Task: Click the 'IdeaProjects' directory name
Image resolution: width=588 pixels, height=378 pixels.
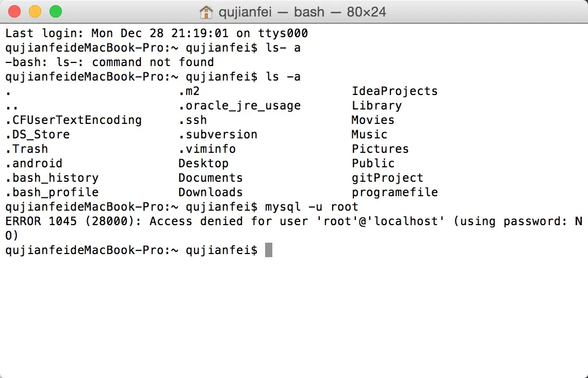Action: coord(395,91)
